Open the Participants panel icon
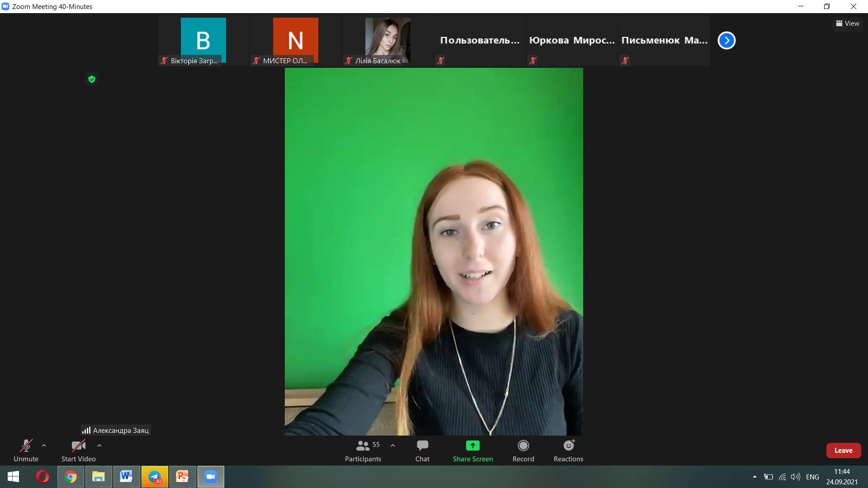 363,446
